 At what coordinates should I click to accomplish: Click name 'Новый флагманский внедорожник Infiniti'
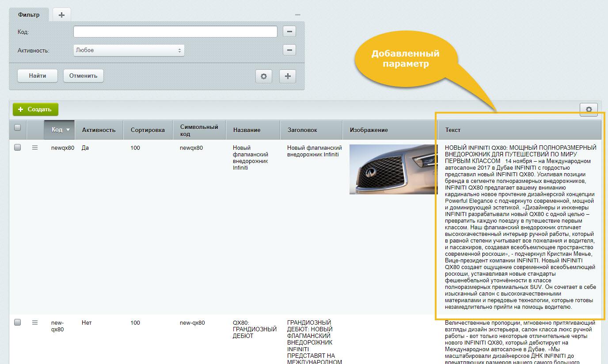[x=251, y=158]
